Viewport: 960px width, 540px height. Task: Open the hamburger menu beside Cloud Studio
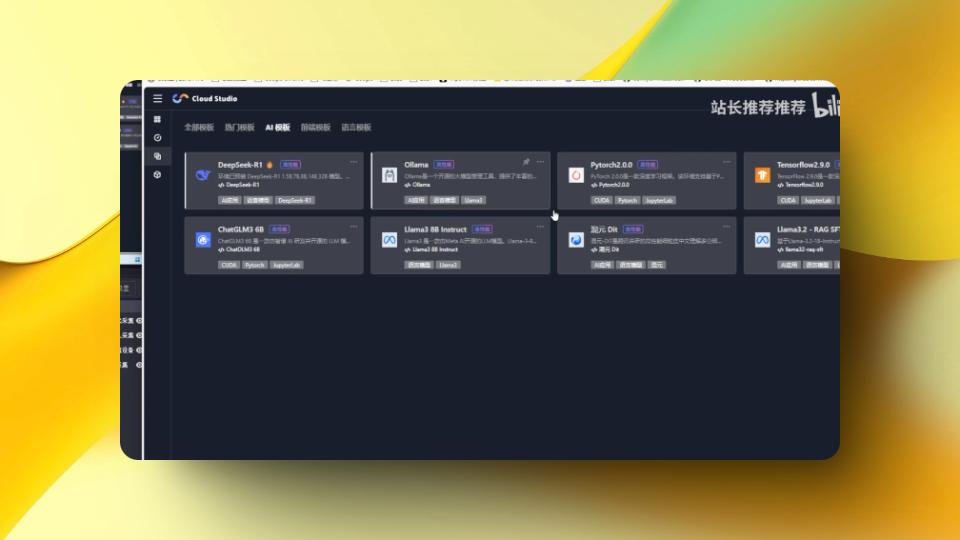point(157,98)
